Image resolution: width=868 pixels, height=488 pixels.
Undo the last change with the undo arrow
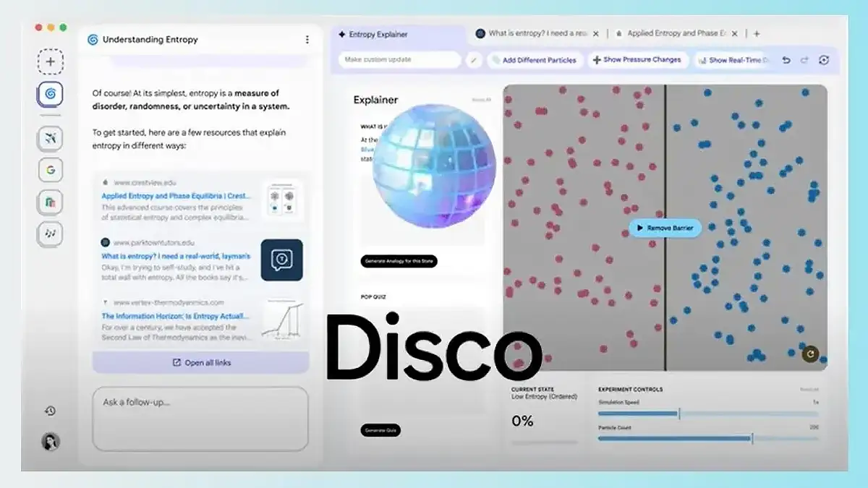[x=786, y=61]
